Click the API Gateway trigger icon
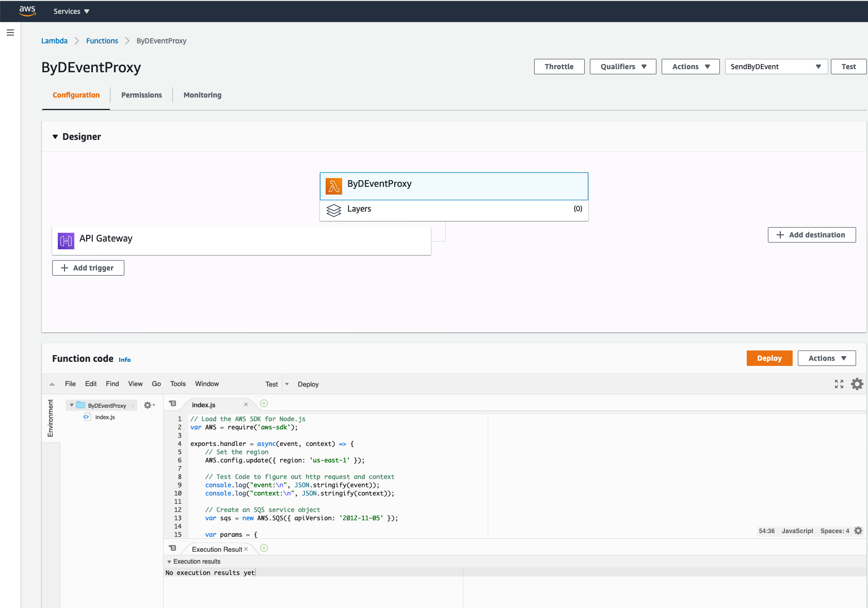Image resolution: width=868 pixels, height=608 pixels. click(x=66, y=241)
